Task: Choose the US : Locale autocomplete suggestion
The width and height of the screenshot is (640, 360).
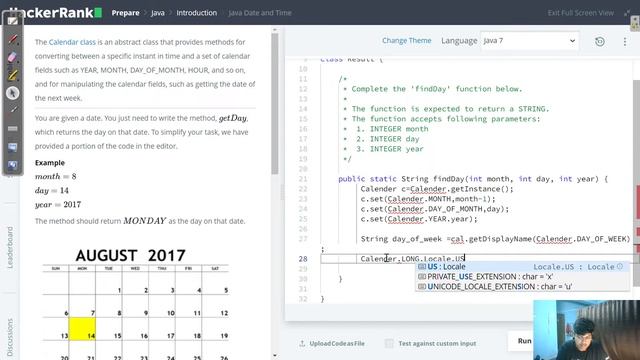Action: pos(522,267)
